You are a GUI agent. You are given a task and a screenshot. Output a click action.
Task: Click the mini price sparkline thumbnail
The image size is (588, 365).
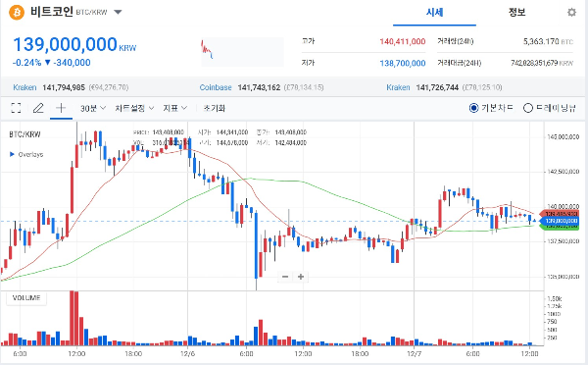(x=242, y=52)
